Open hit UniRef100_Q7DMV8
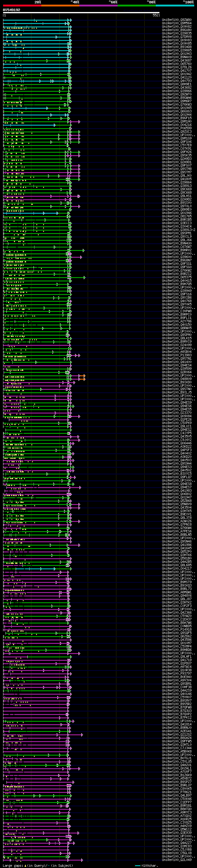197x868 pixels. pos(177,37)
